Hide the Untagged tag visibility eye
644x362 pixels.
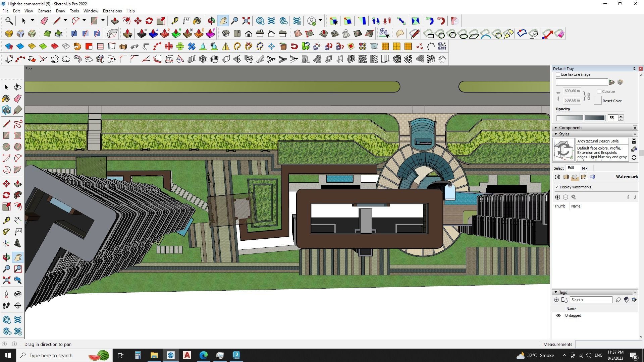click(558, 315)
